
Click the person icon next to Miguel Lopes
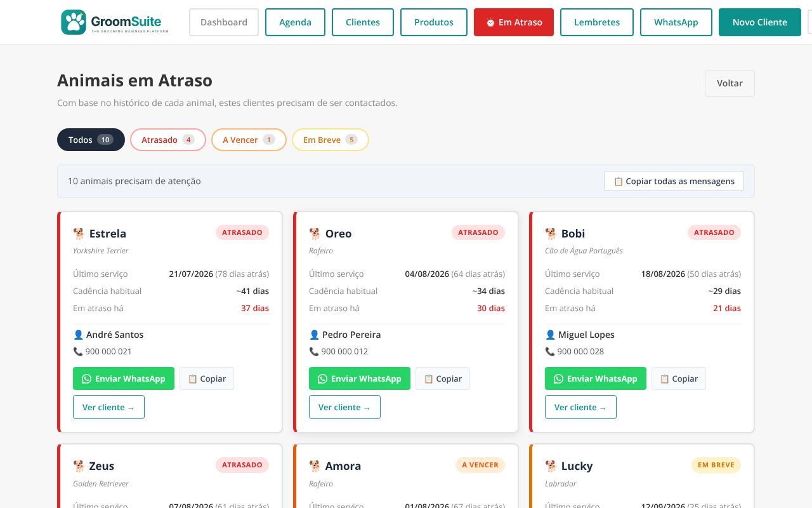coord(550,335)
